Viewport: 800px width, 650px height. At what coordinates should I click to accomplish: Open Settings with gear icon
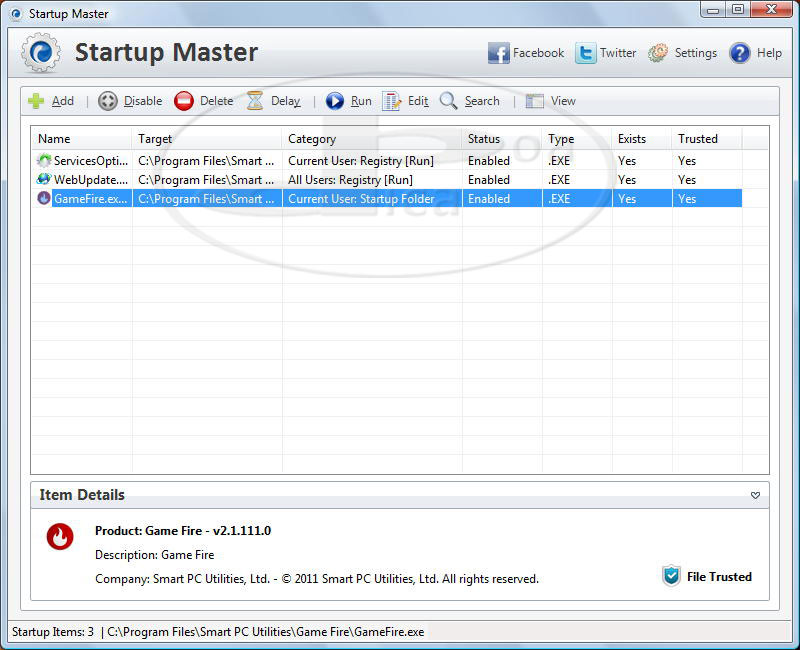tap(682, 53)
